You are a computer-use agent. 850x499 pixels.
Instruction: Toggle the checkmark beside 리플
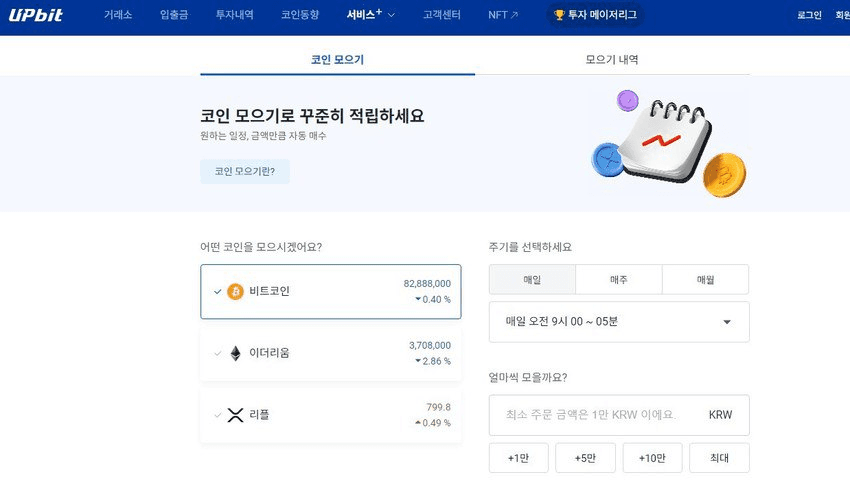pos(217,415)
